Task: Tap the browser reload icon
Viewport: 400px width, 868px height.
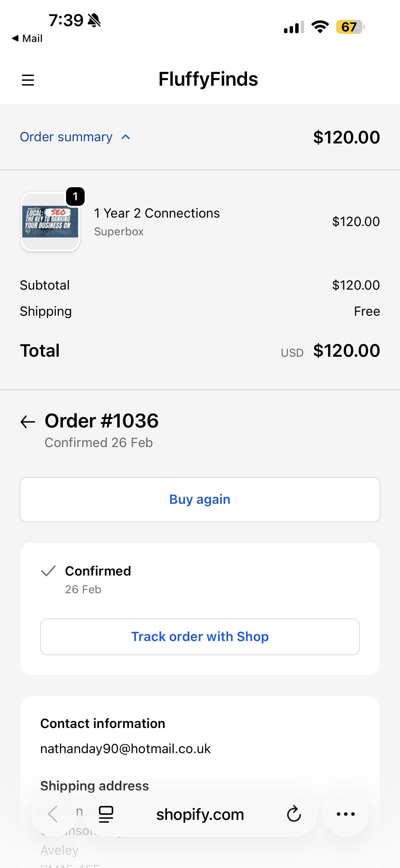Action: click(294, 814)
